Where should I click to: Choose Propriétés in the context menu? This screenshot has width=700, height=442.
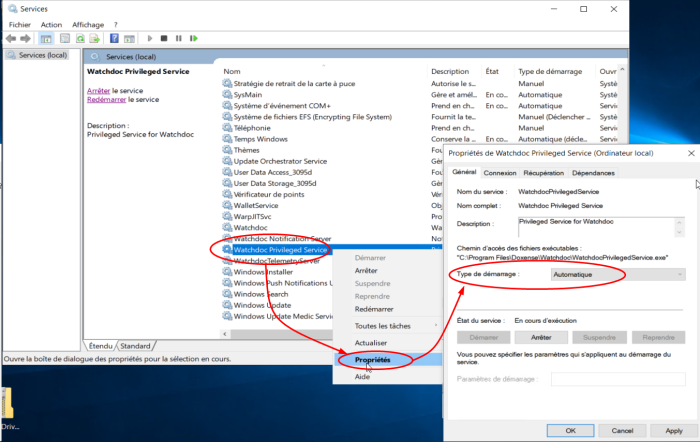coord(372,359)
